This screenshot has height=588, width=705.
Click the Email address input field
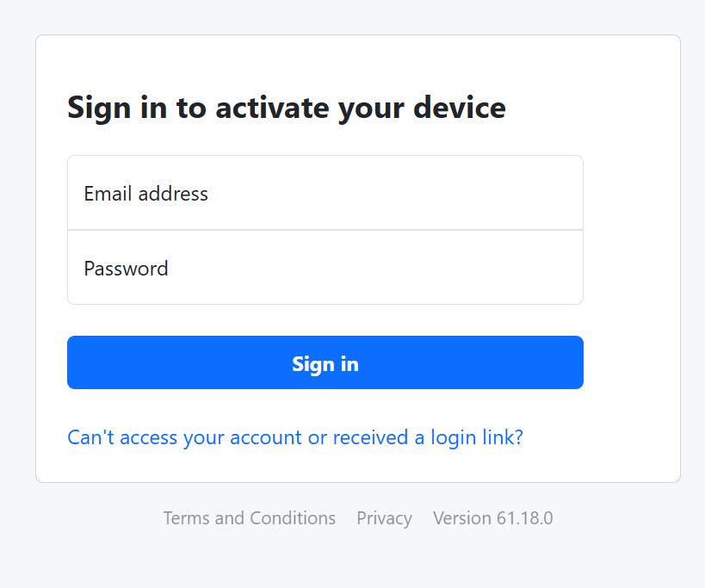325,193
